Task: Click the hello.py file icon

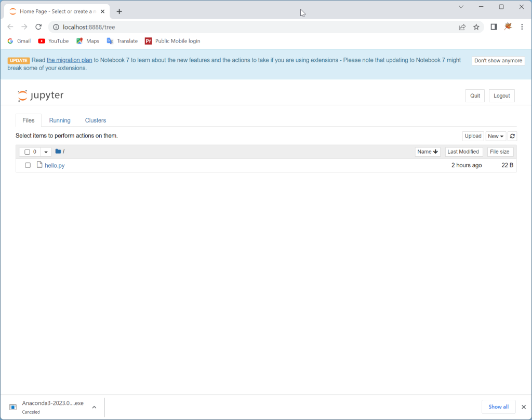Action: tap(39, 165)
